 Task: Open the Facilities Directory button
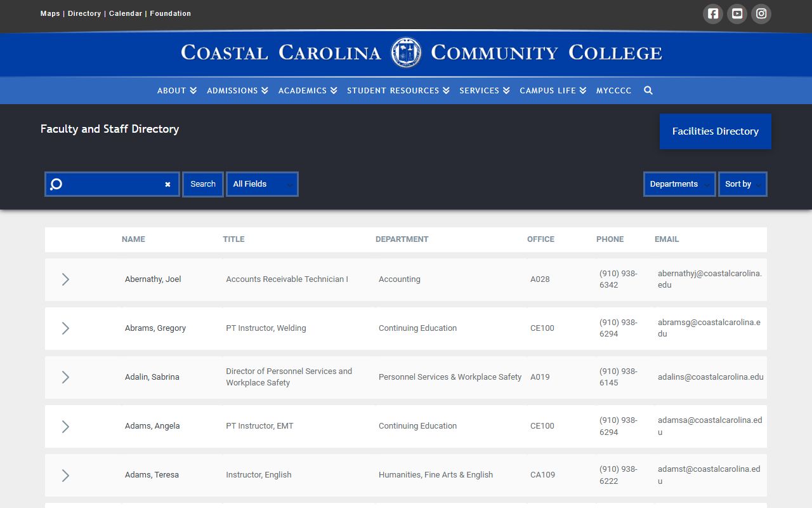click(716, 131)
